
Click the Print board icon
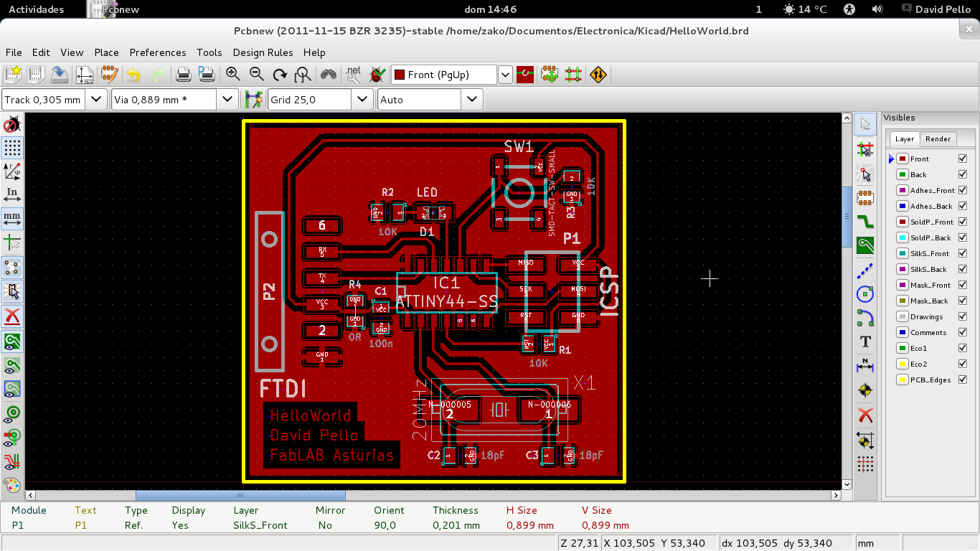pos(183,74)
